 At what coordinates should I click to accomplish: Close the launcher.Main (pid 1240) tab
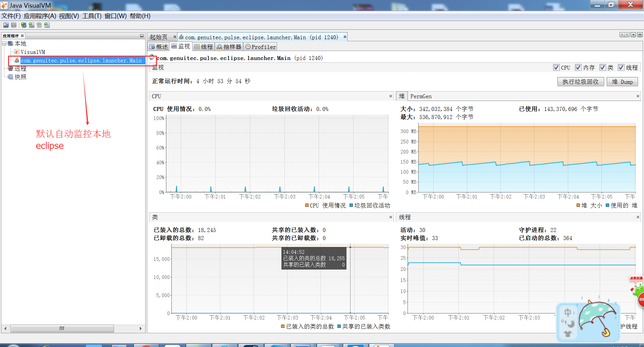tap(345, 37)
